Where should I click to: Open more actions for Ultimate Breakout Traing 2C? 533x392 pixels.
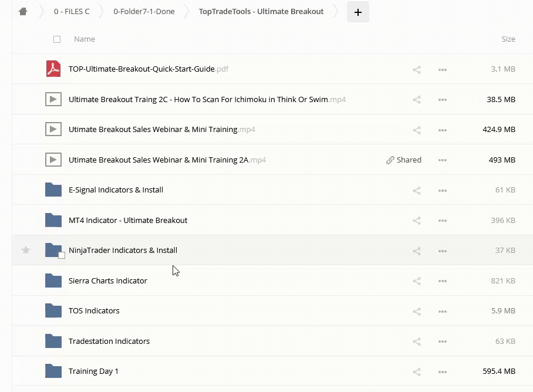coord(443,100)
